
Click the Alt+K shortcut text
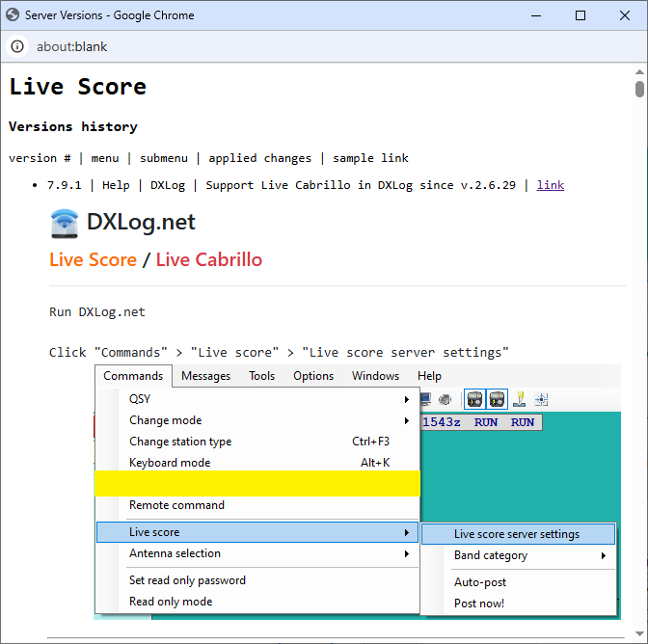[375, 463]
